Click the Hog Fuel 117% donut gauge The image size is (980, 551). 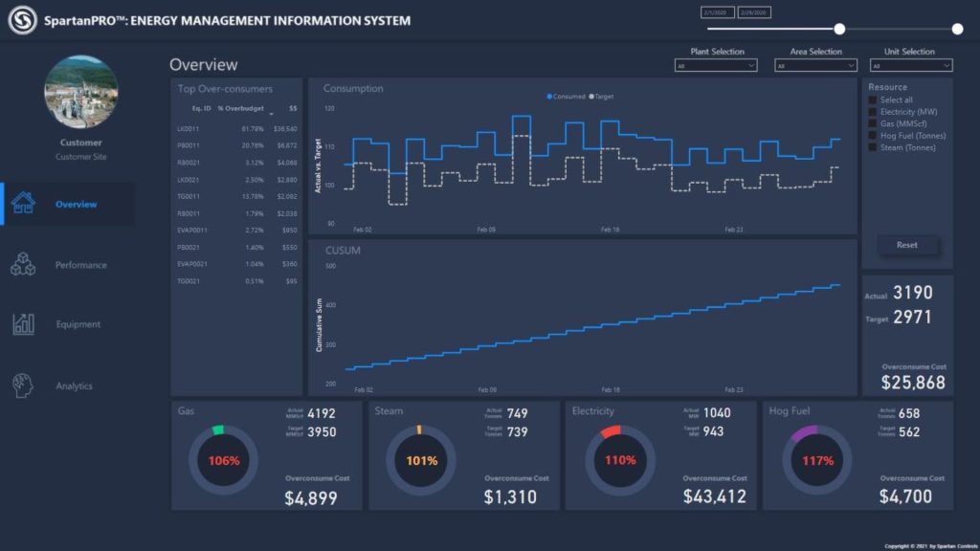pyautogui.click(x=816, y=460)
